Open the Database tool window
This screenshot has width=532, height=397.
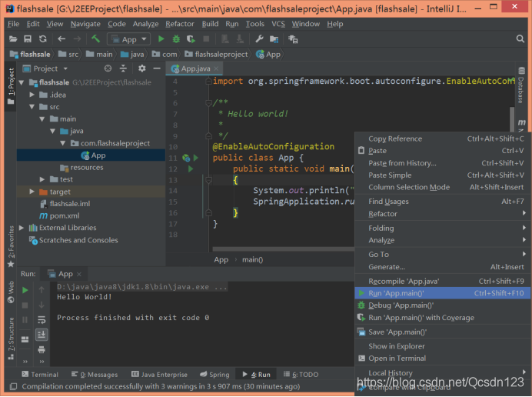(521, 85)
